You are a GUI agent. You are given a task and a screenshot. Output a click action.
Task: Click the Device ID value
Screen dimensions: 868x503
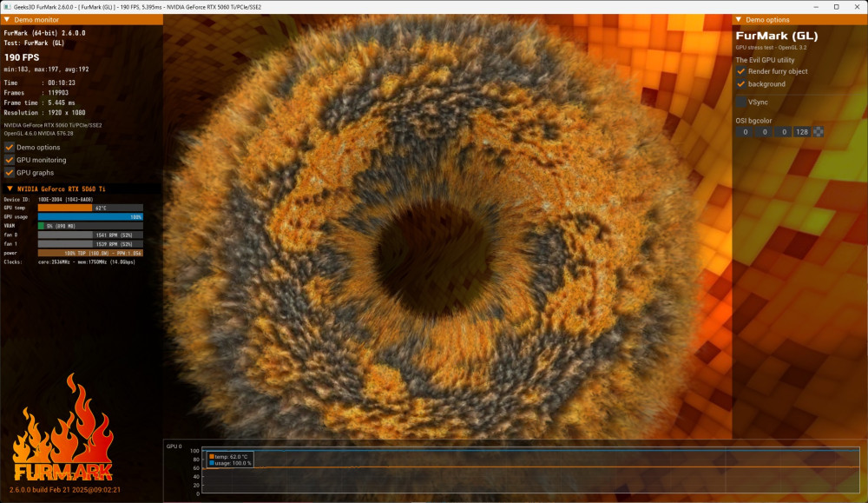[x=65, y=200]
